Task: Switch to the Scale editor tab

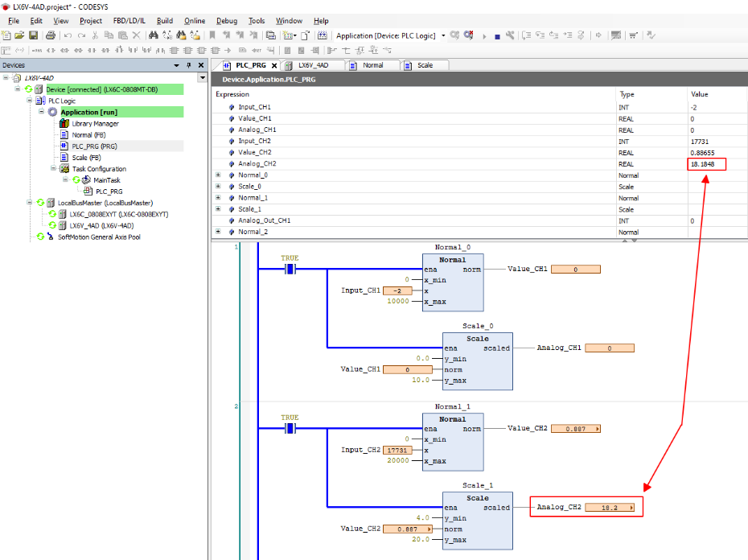Action: click(x=425, y=65)
